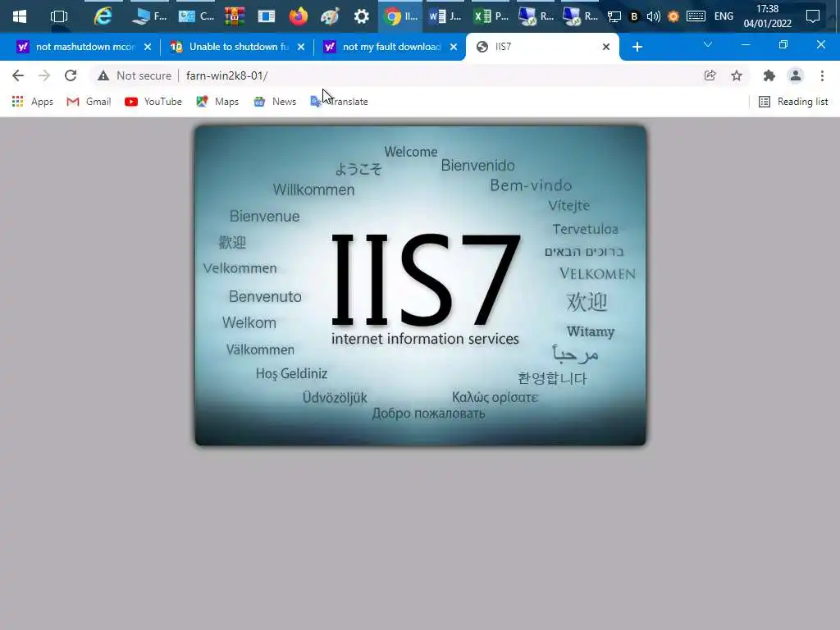Open the touch keyboard tray icon
Viewport: 840px width, 630px height.
click(x=696, y=16)
